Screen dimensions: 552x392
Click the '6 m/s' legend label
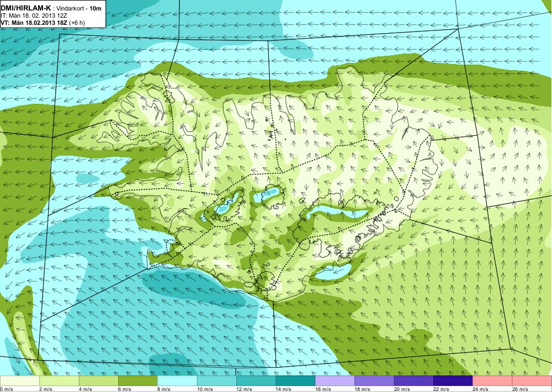[125, 389]
